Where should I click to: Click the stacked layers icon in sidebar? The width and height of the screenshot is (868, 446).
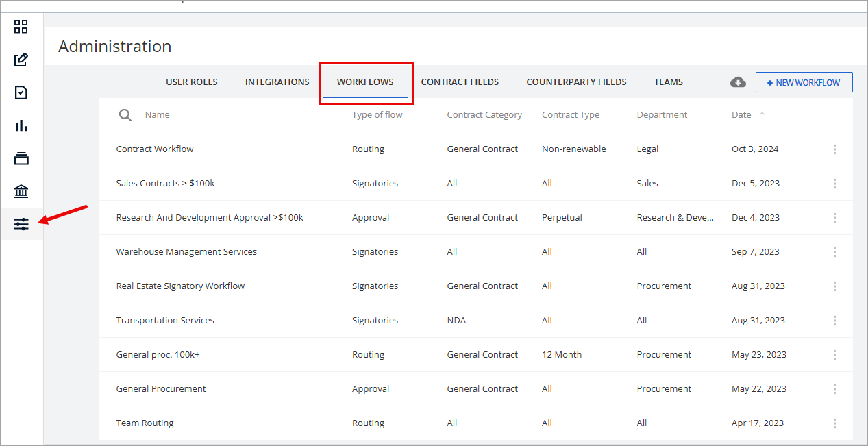(21, 158)
